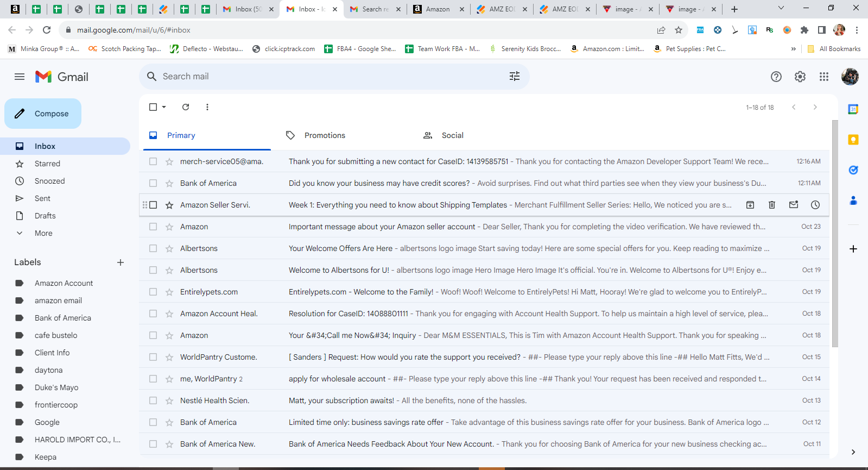Check the Nestlé Health Science email box

pyautogui.click(x=153, y=400)
